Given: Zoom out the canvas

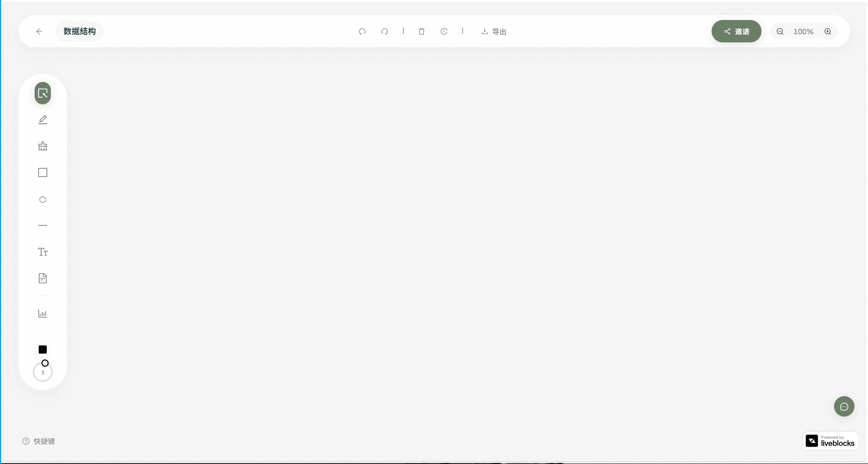Looking at the screenshot, I should coord(780,32).
